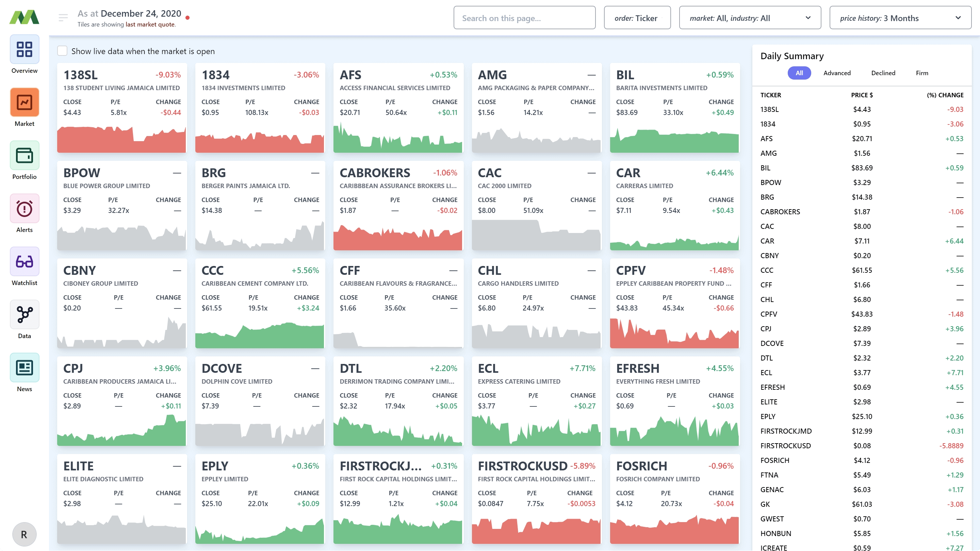Open the FIRSTROCKJ... tile heading
This screenshot has width=980, height=551.
380,466
